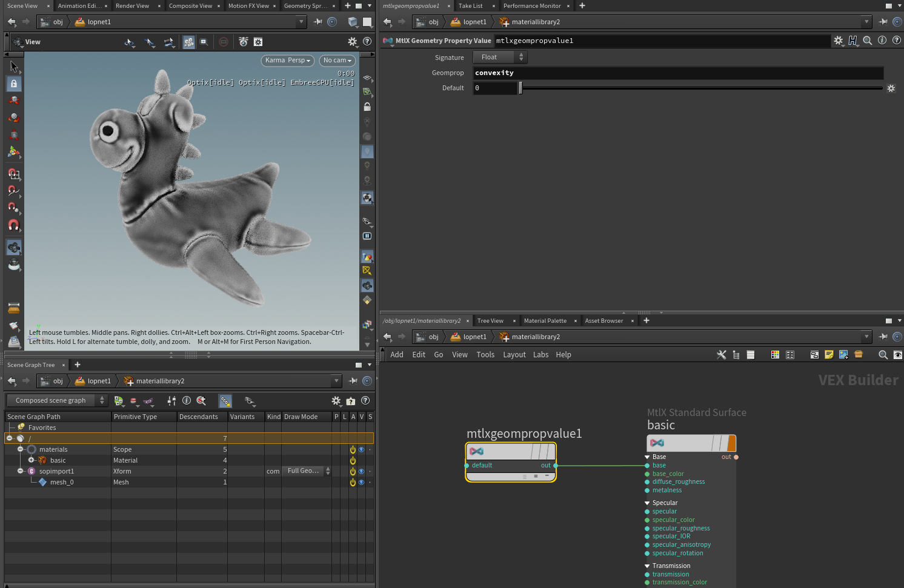The image size is (904, 588).
Task: Add a background image in network editor
Action: 843,355
